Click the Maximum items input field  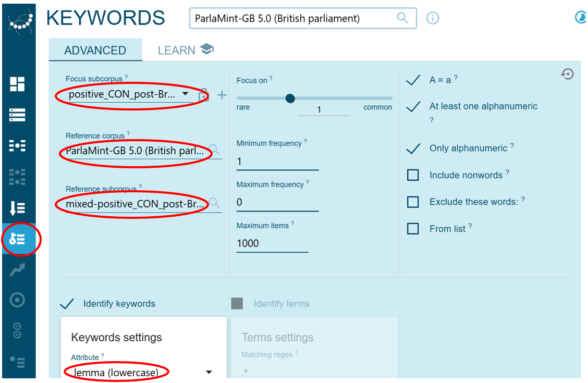[272, 243]
